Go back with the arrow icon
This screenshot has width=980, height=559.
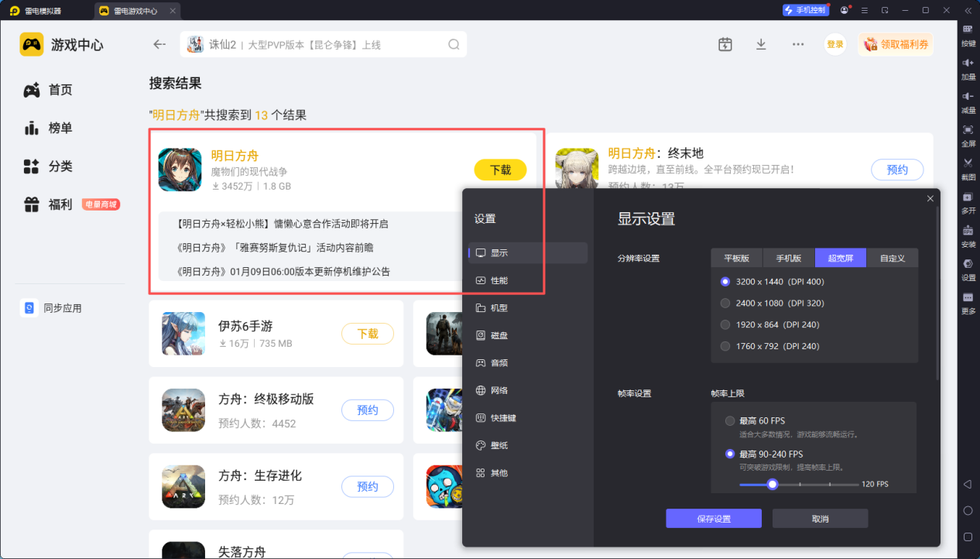pyautogui.click(x=159, y=44)
